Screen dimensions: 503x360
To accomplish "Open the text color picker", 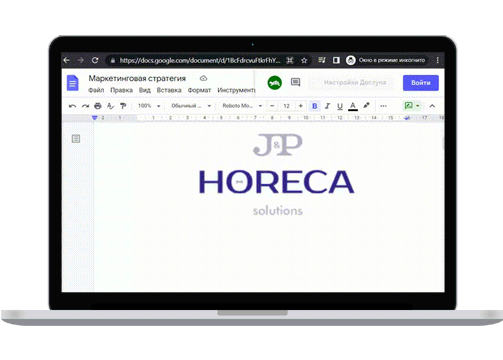I will click(353, 106).
